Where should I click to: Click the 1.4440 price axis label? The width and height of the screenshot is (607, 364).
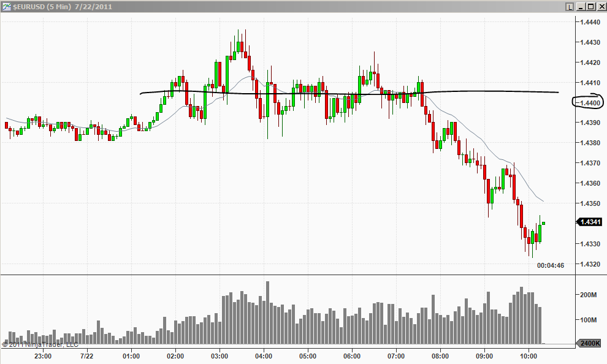coord(590,22)
